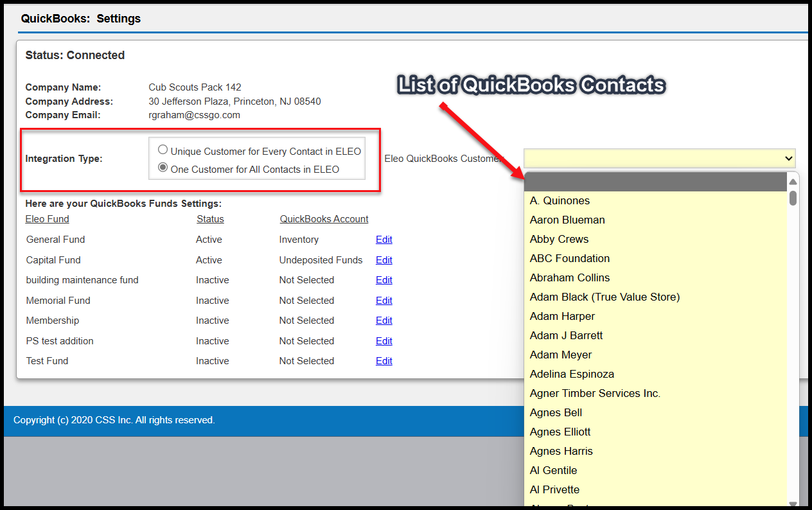Image resolution: width=812 pixels, height=510 pixels.
Task: Choose the blank option in the dropdown list
Action: pyautogui.click(x=655, y=182)
